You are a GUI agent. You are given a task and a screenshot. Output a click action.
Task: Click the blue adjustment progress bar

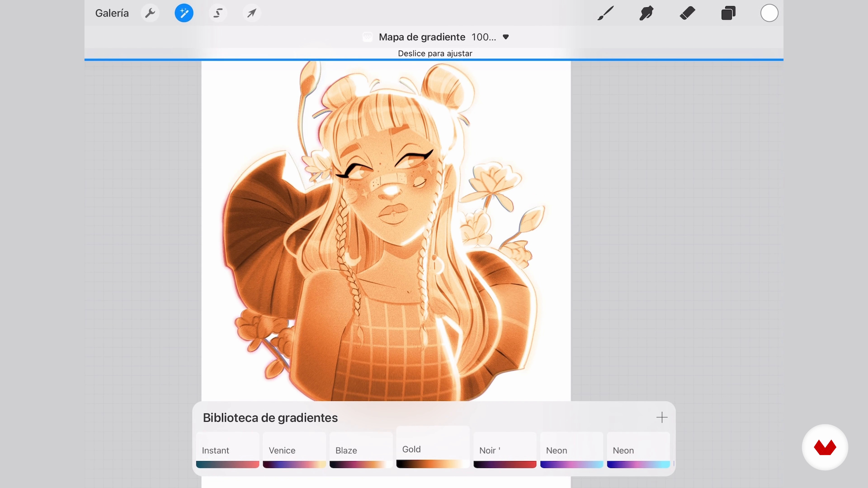[434, 60]
